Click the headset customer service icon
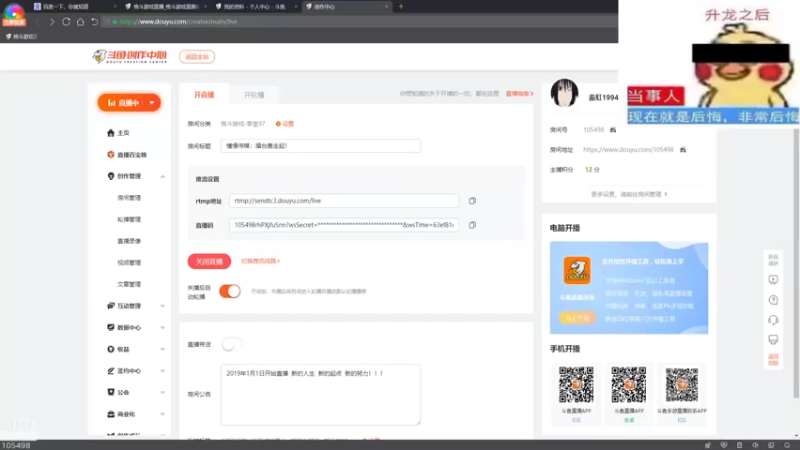Screen dimensions: 800x450 coord(773,320)
